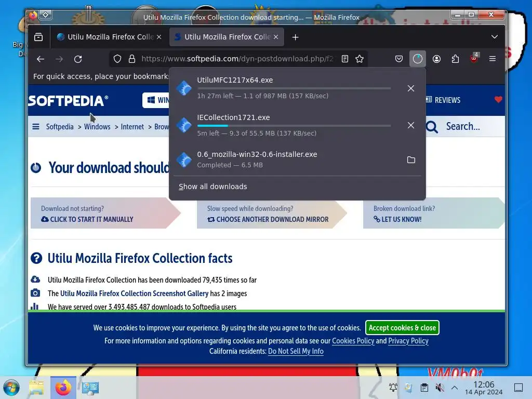
Task: Show all downloads
Action: [212, 187]
